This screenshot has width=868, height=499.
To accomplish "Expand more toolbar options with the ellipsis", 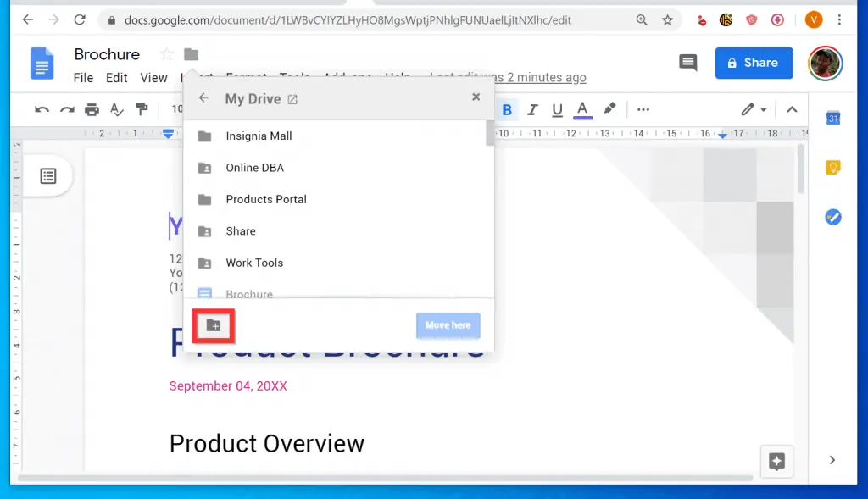I will (643, 109).
